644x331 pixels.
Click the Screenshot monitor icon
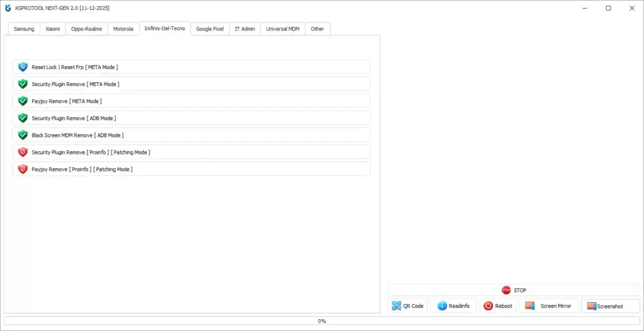click(x=591, y=306)
